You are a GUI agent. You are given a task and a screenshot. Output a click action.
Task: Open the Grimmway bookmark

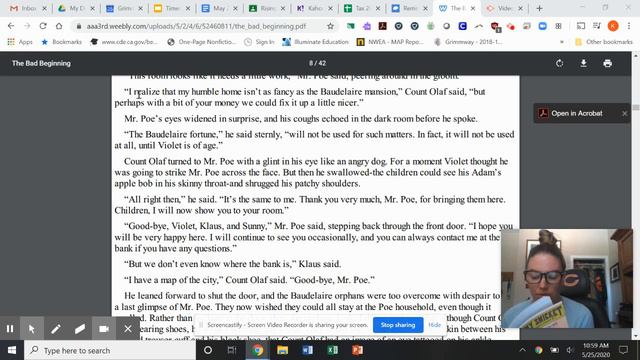click(468, 42)
